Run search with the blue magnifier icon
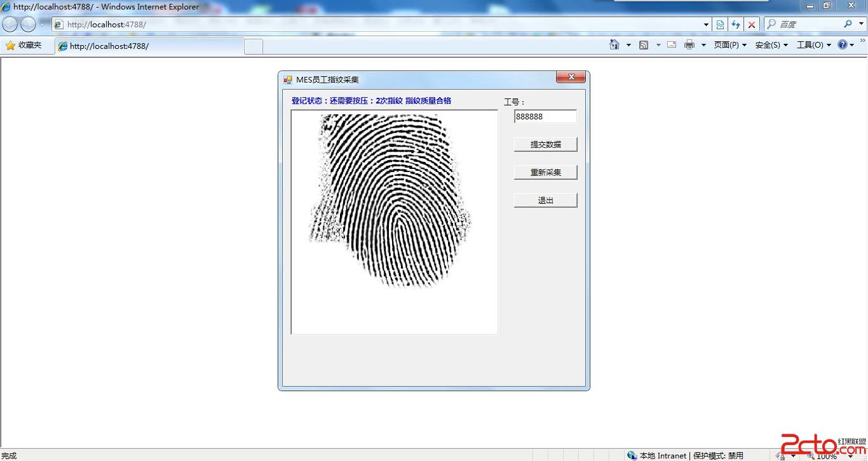868x461 pixels. tap(848, 24)
